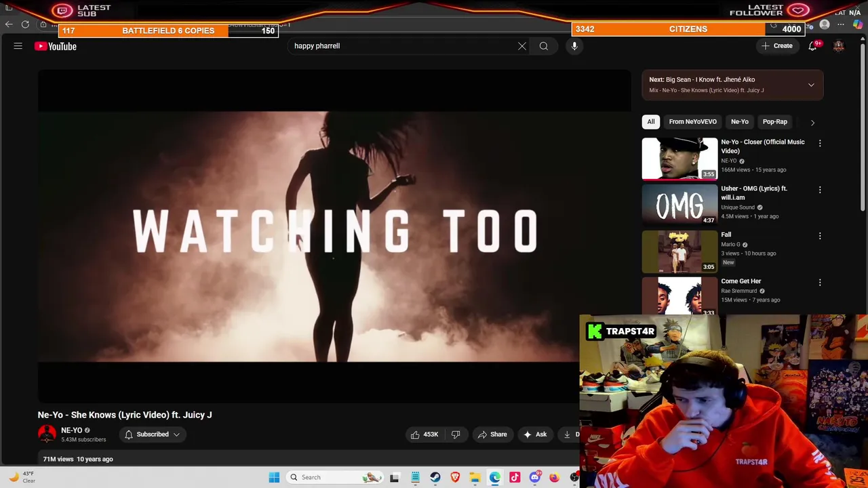Go to the YouTube home logo
Image resolution: width=868 pixels, height=488 pixels.
pyautogui.click(x=56, y=46)
